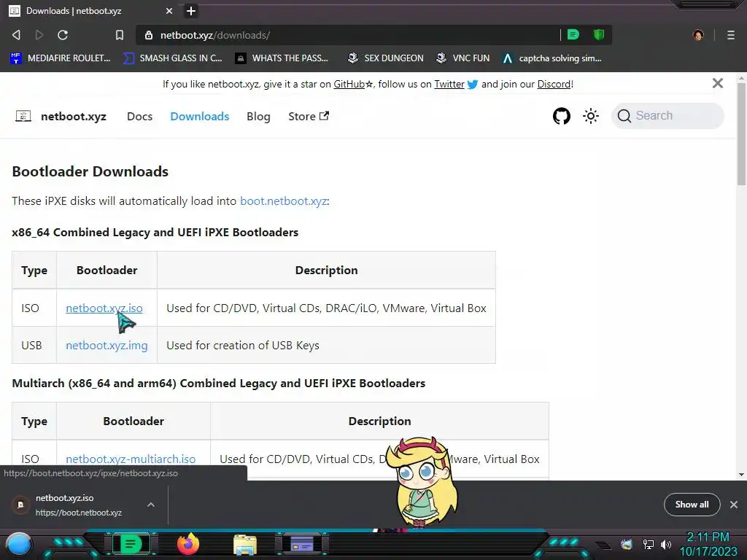Open the VNC FUN bookmark

pyautogui.click(x=462, y=58)
